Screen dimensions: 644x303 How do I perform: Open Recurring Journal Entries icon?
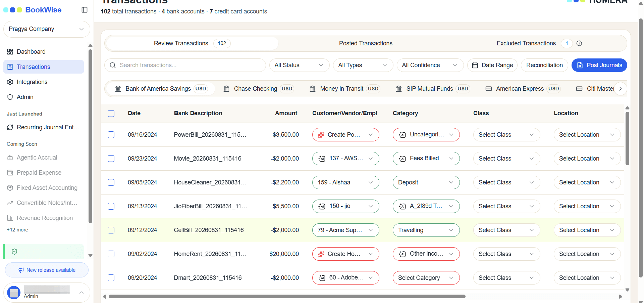click(x=10, y=127)
